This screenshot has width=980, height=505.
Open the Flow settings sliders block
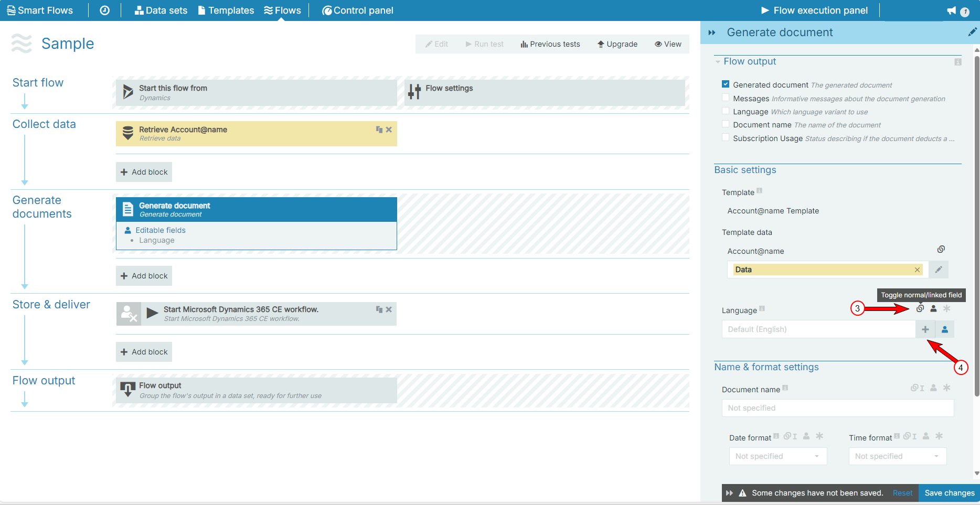tap(545, 92)
